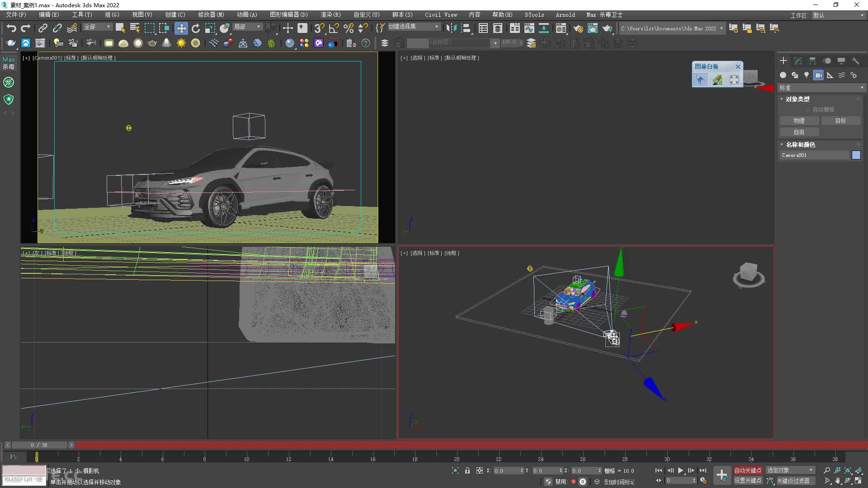
Task: Toggle the selection lock padlock
Action: pyautogui.click(x=467, y=471)
